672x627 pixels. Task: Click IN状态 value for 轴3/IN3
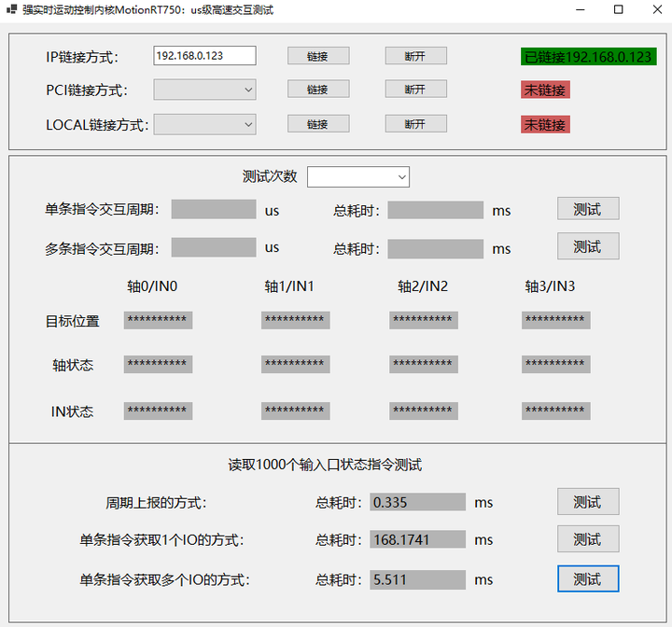click(556, 411)
